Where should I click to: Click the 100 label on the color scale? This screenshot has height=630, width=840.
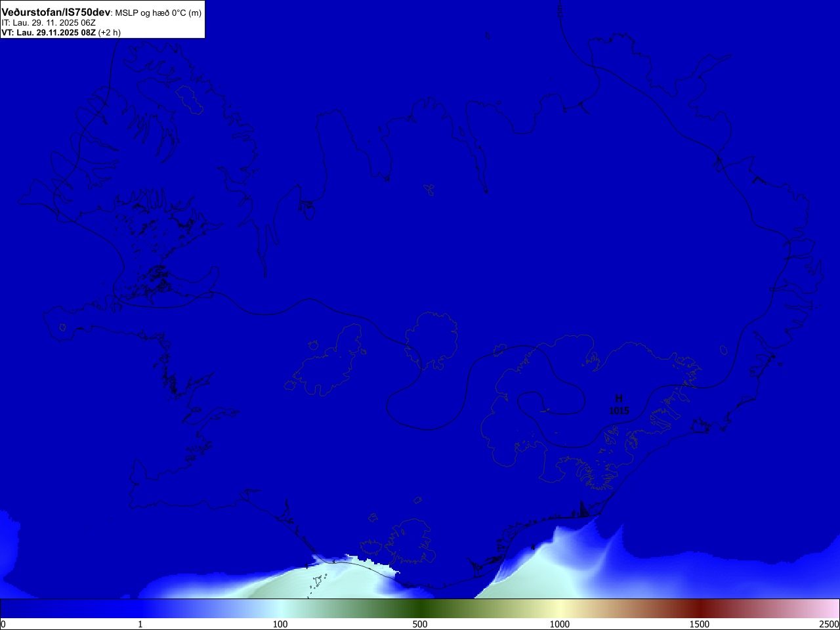click(x=280, y=624)
